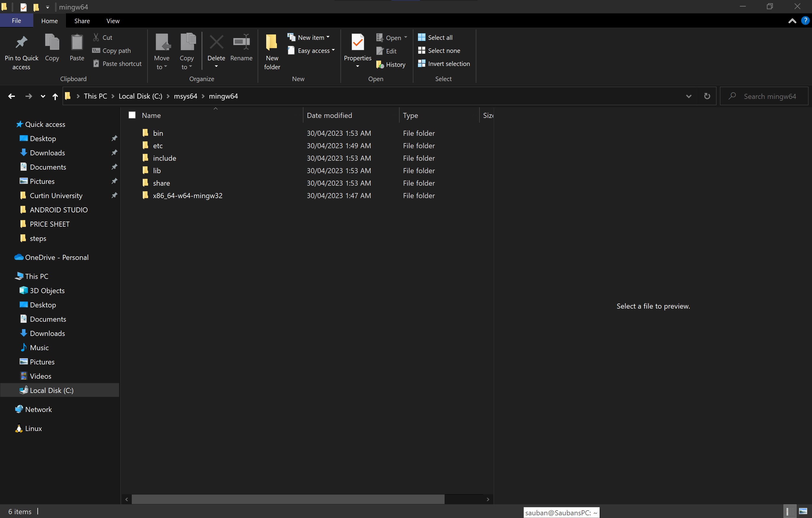Click quick-toolbar Properties checkmark icon in title bar

click(23, 7)
